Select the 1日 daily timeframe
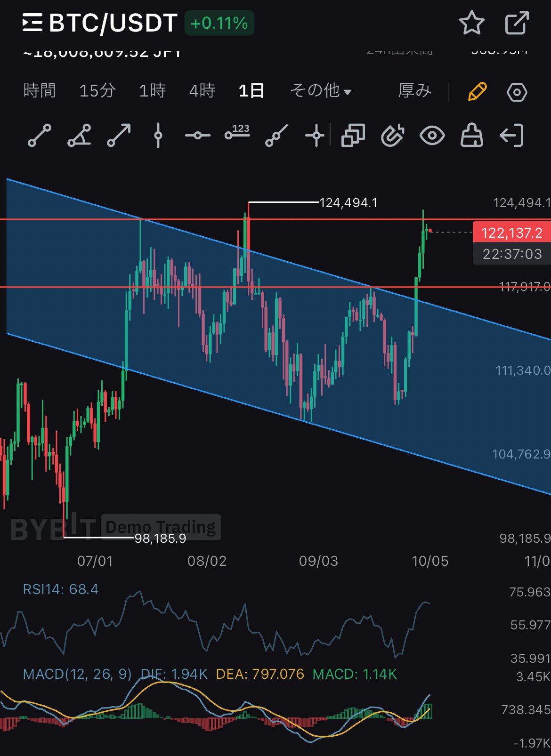This screenshot has width=551, height=756. pos(251,90)
